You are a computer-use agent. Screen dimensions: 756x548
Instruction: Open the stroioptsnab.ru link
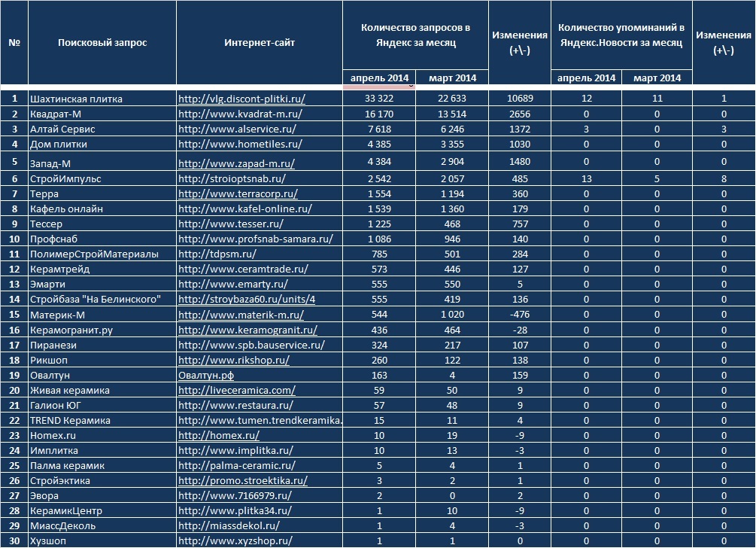tap(232, 178)
